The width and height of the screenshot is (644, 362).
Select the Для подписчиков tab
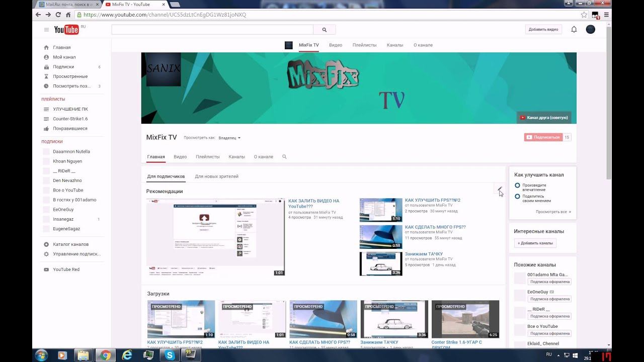pyautogui.click(x=166, y=176)
